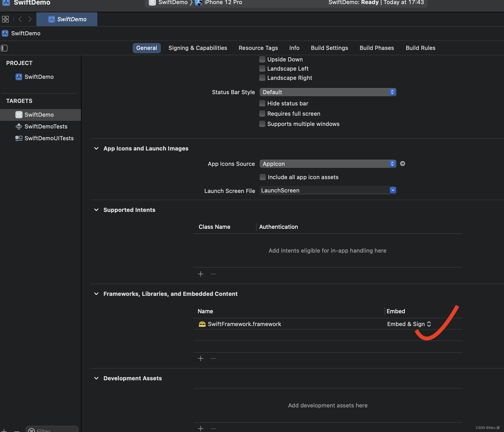Collapse App Icons and Launch Images section
The image size is (504, 432).
pos(96,148)
